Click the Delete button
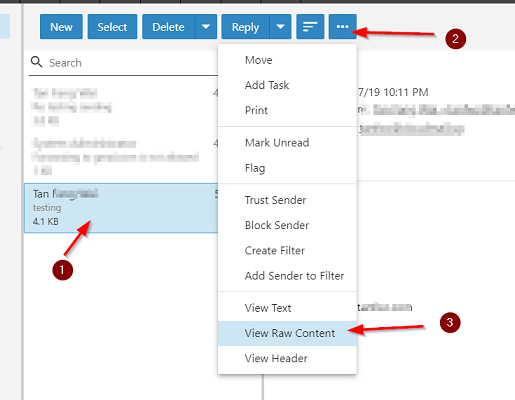The image size is (515, 400). coord(169,27)
